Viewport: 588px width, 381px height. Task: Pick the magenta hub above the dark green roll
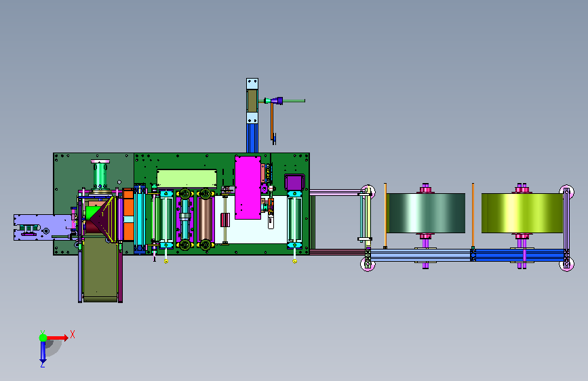pos(426,190)
